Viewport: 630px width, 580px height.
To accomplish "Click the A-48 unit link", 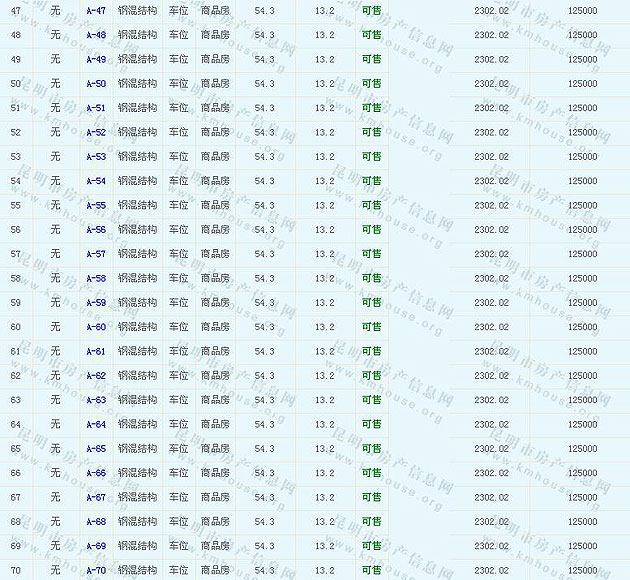I will (x=96, y=35).
